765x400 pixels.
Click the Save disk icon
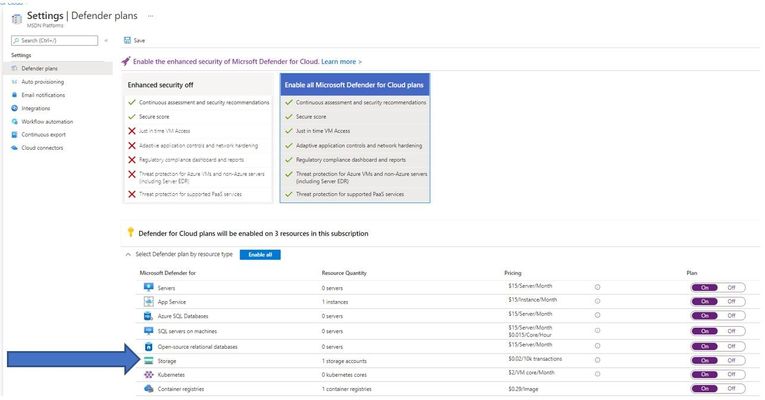coord(127,40)
